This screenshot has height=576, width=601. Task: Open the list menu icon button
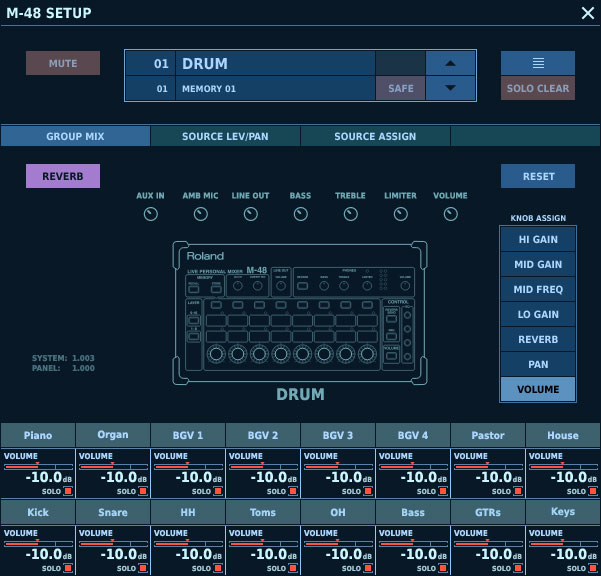point(538,63)
